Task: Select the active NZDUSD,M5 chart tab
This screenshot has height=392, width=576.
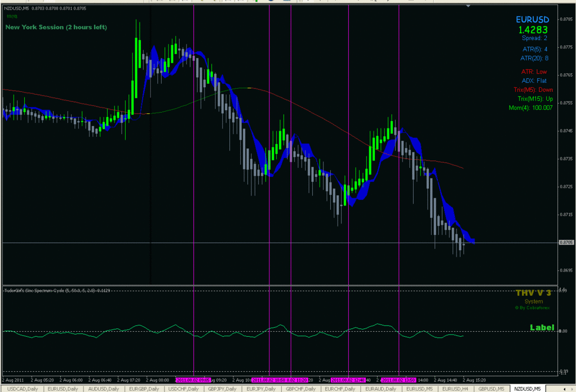Action: click(529, 389)
